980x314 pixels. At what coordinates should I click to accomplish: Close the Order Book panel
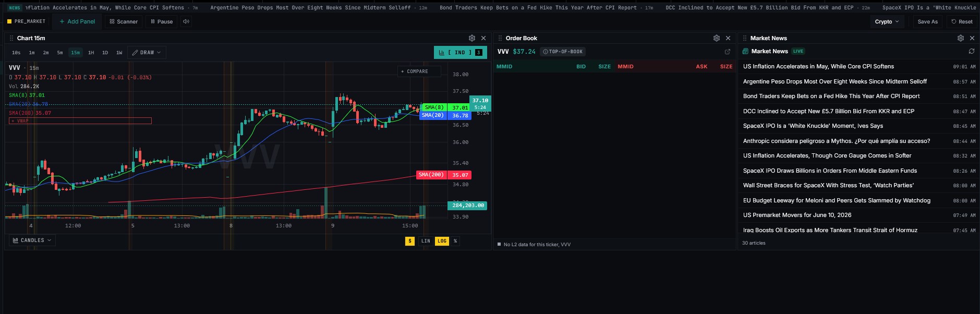tap(728, 38)
